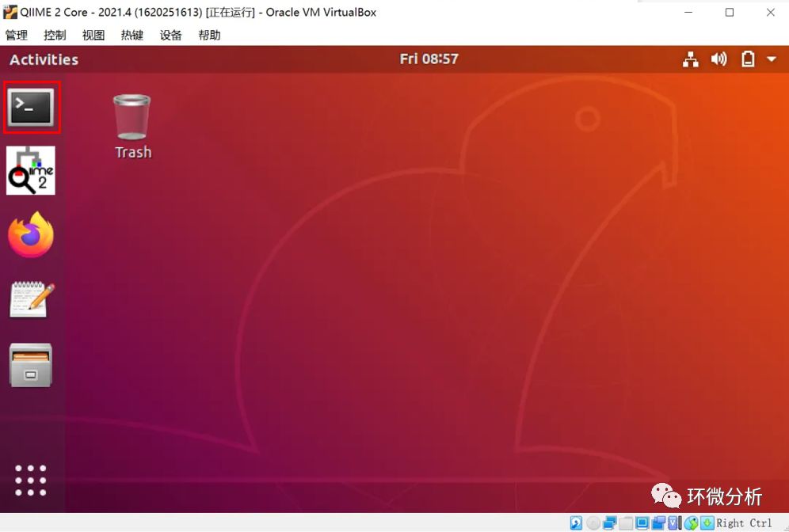
Task: Click the VirtualBox CPU virtualization V icon
Action: point(674,523)
